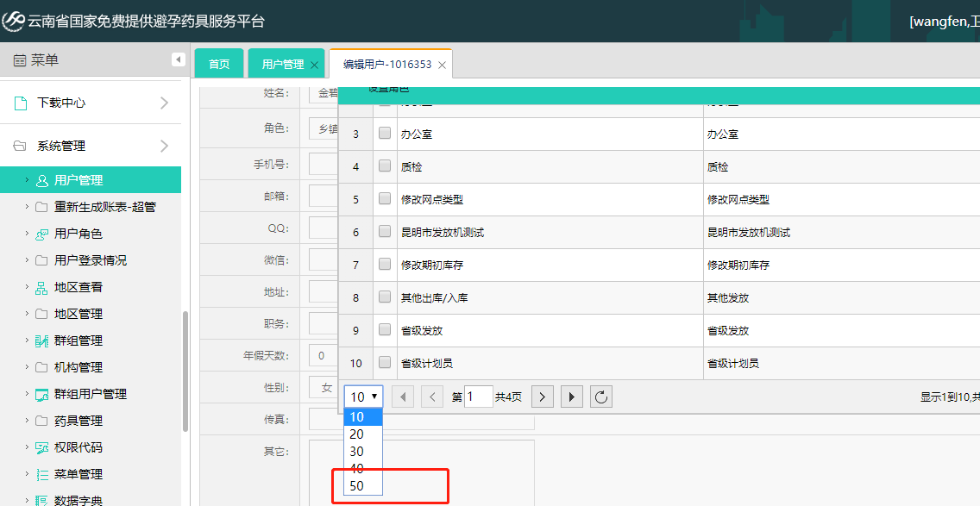Click the 用户角色 icon
980x506 pixels.
point(42,234)
